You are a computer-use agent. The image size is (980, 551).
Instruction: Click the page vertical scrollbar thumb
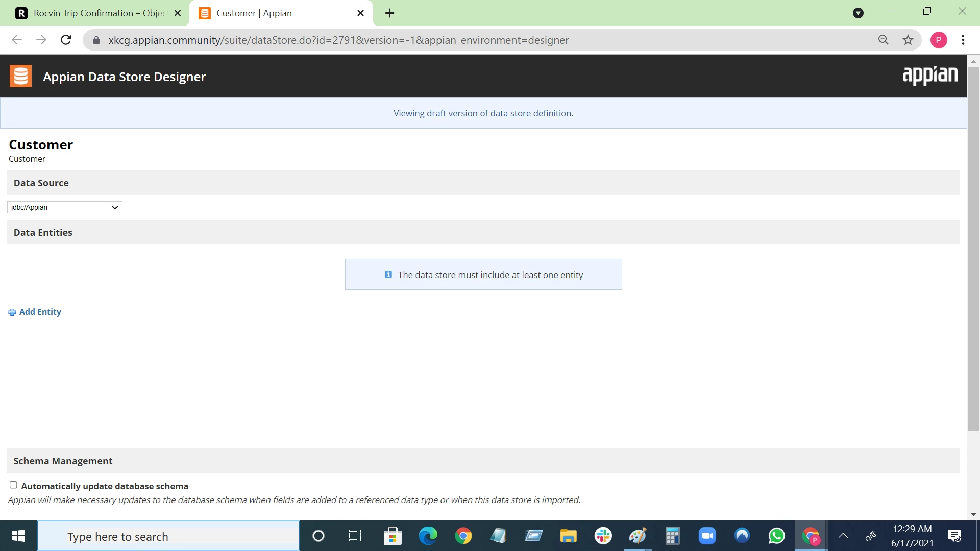point(973,249)
